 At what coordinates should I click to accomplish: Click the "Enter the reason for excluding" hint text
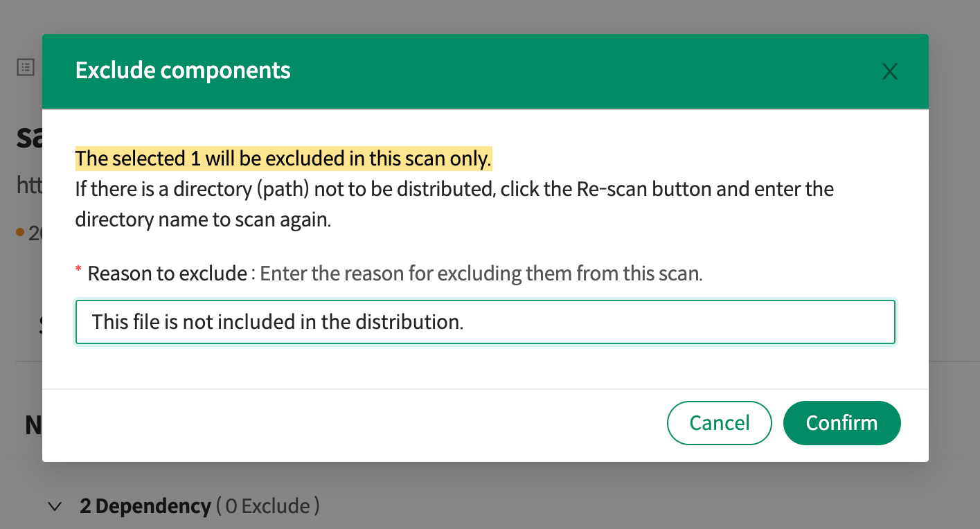click(x=481, y=274)
